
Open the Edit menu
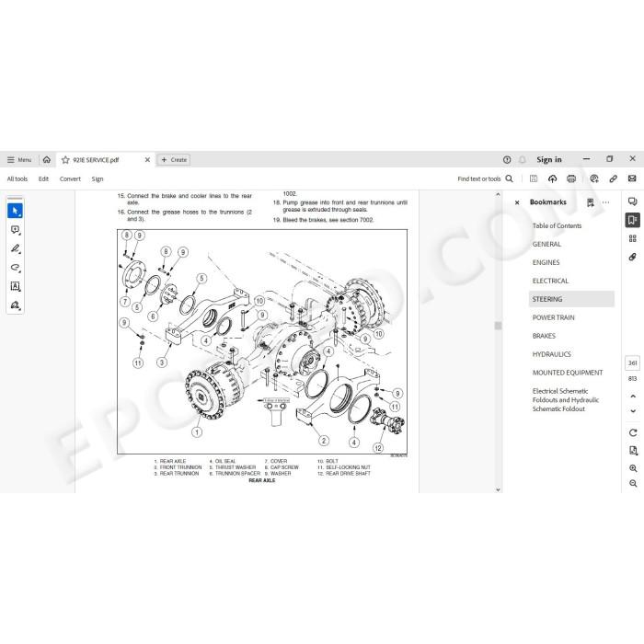coord(43,179)
